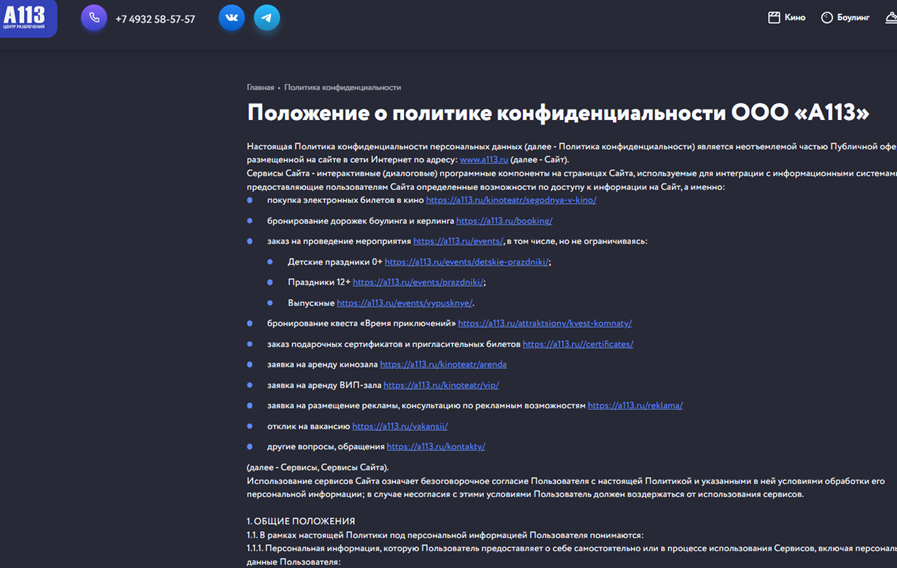Follow the attraktsiony/kvest-komnaty link
The width and height of the screenshot is (897, 568).
click(545, 324)
